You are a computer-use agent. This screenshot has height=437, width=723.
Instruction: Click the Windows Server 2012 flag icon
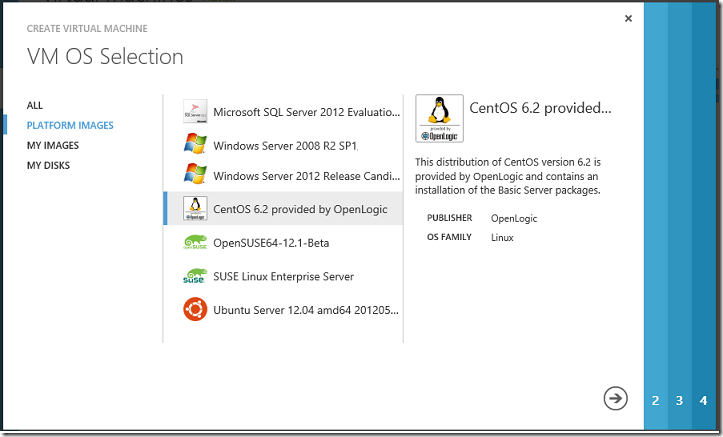click(195, 174)
